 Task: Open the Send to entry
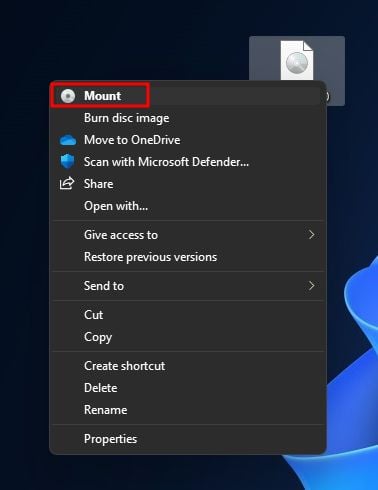tap(188, 286)
